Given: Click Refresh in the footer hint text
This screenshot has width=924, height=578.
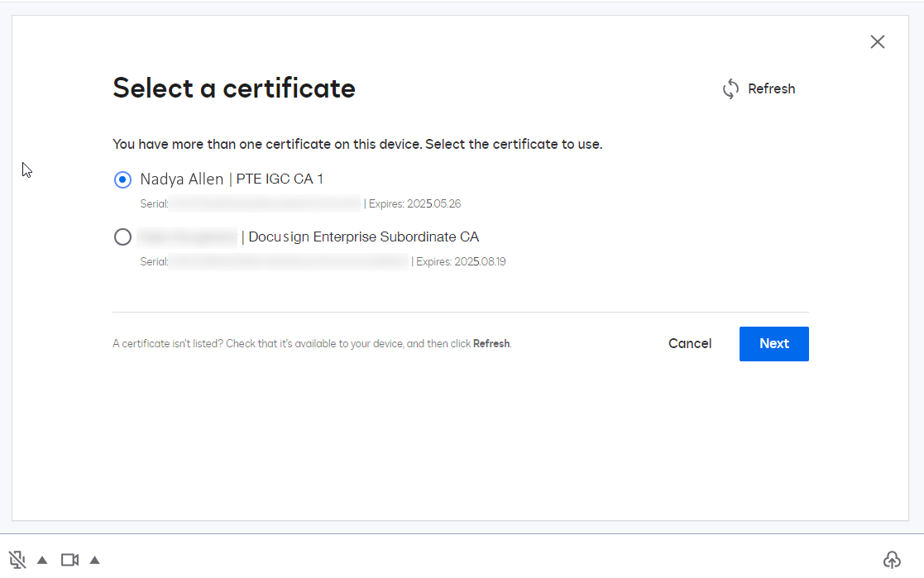Looking at the screenshot, I should coord(491,343).
